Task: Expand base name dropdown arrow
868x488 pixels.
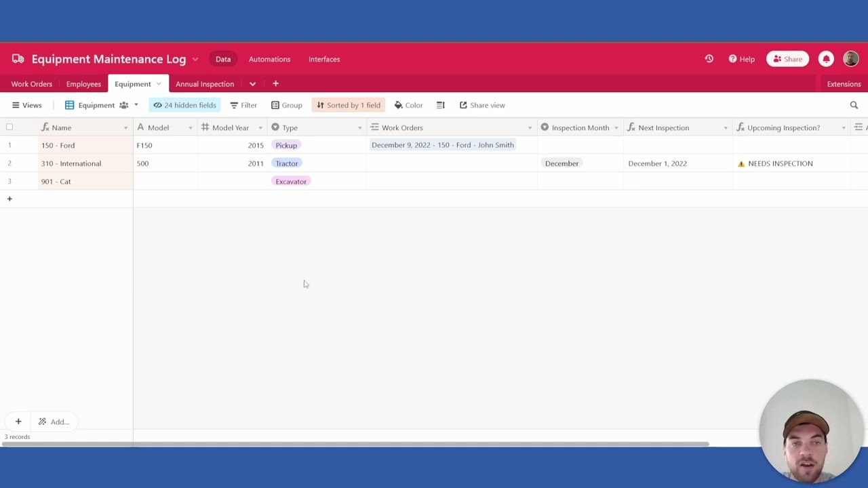Action: [x=195, y=59]
